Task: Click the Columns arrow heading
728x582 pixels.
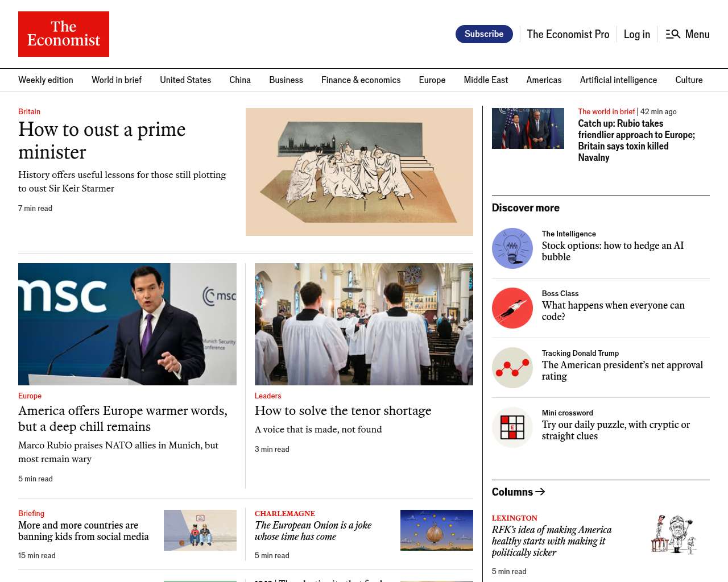Action: tap(518, 492)
